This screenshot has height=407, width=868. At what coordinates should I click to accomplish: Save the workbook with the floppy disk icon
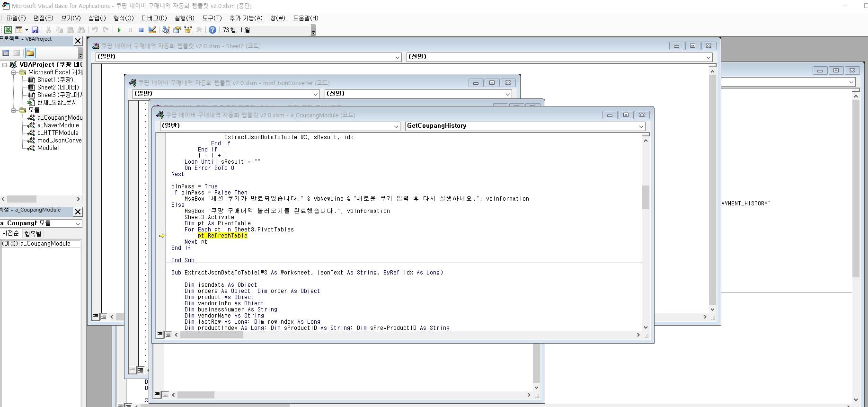pyautogui.click(x=35, y=30)
